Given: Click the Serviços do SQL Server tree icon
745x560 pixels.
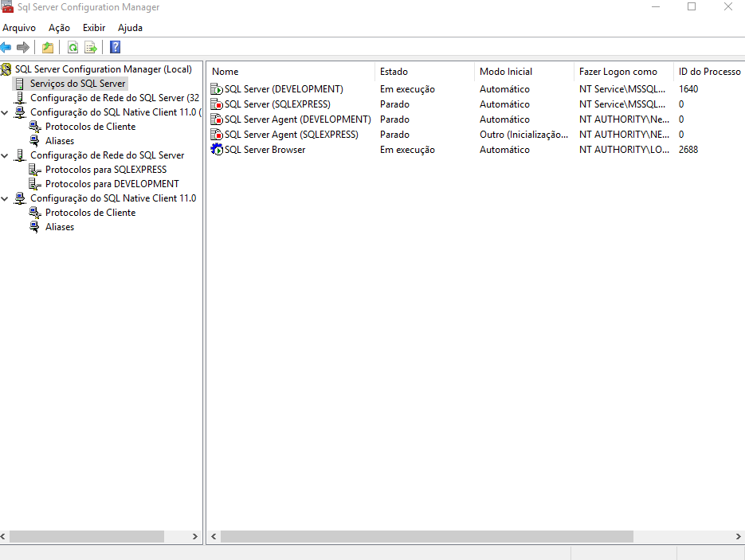Looking at the screenshot, I should click(x=19, y=84).
